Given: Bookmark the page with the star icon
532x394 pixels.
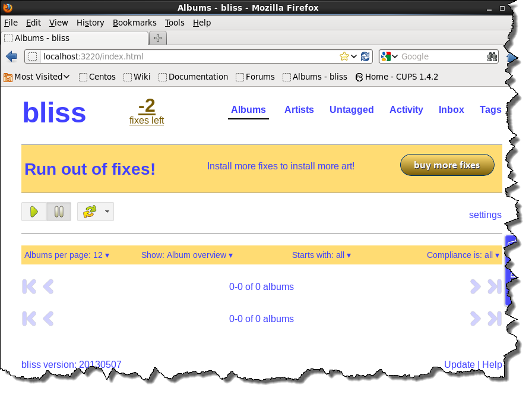Looking at the screenshot, I should 344,56.
